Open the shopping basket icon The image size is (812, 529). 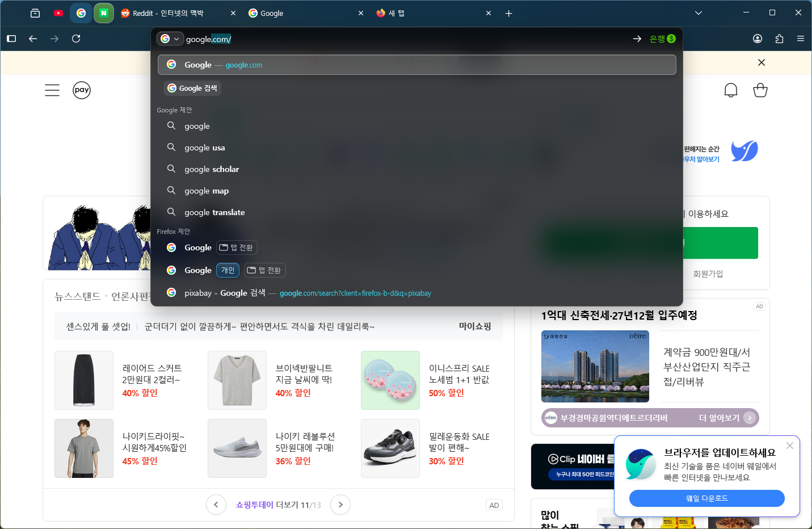click(x=760, y=90)
